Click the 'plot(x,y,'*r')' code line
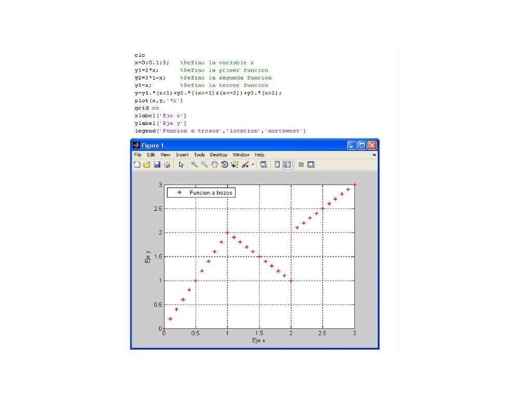Viewport: 532px width, 399px height. pos(158,100)
